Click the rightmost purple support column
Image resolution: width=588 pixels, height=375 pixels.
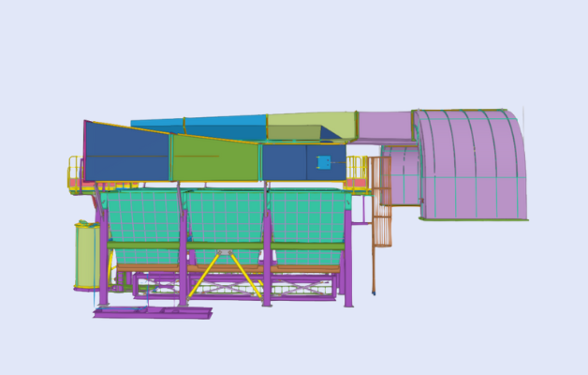[348, 262]
